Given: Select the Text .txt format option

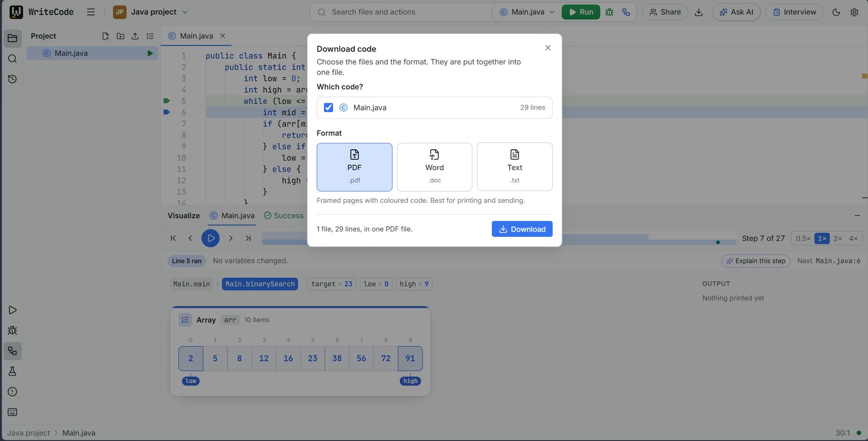Looking at the screenshot, I should 515,167.
